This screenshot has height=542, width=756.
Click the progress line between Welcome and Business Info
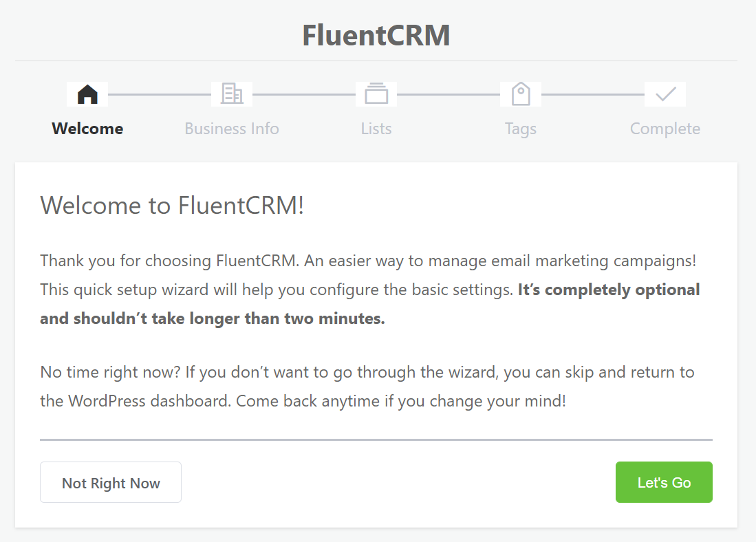(159, 94)
